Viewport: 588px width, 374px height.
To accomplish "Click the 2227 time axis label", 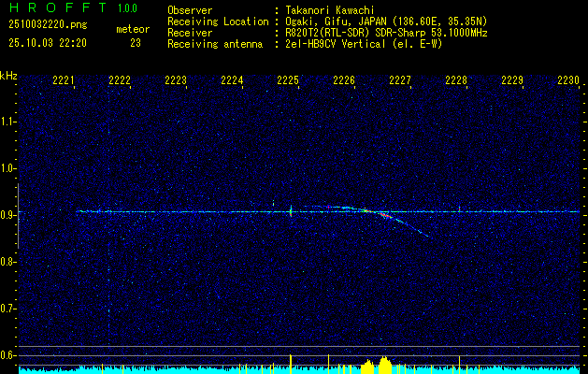I will coord(400,80).
